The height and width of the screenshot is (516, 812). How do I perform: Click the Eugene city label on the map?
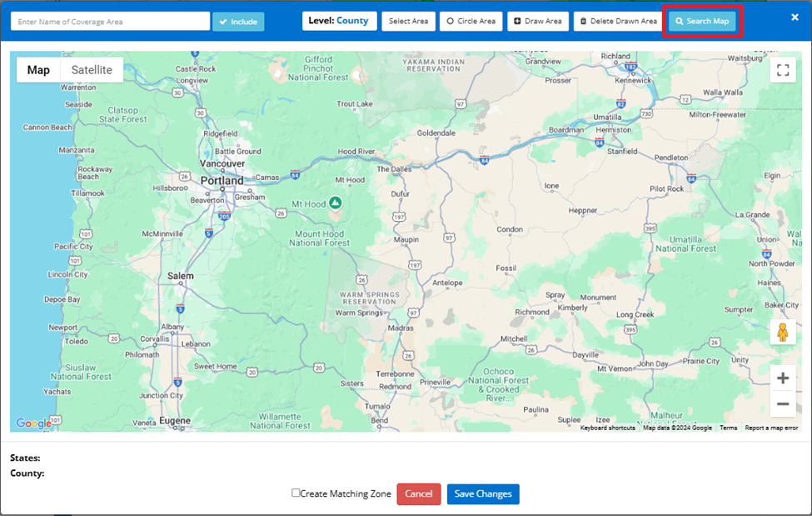[x=175, y=421]
